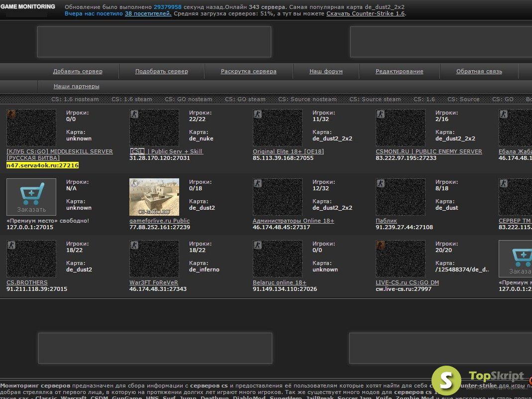This screenshot has height=399, width=532.
Task: Click the game icon on CSMONI.RU server thumbnail
Action: (381, 114)
